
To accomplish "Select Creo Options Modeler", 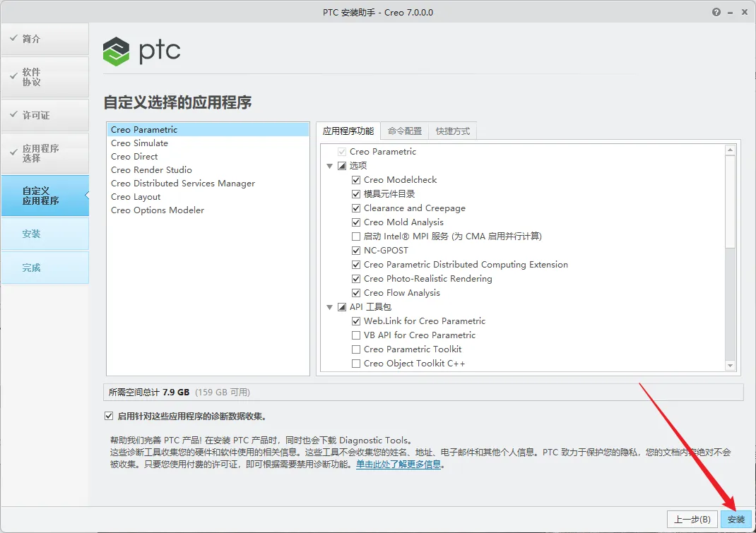I will pos(208,210).
